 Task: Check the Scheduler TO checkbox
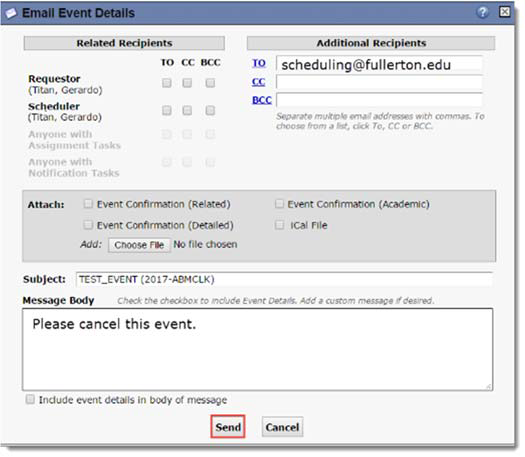[167, 110]
